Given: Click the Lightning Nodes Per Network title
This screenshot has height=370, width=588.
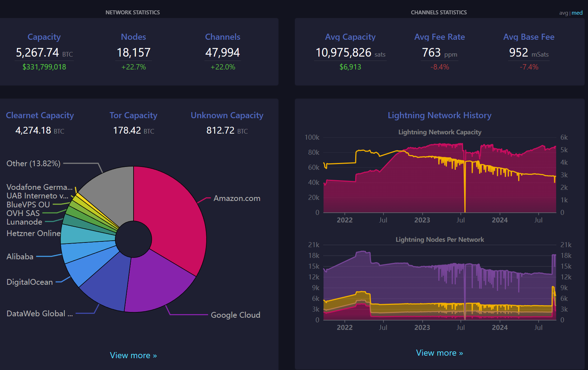Looking at the screenshot, I should pyautogui.click(x=440, y=240).
